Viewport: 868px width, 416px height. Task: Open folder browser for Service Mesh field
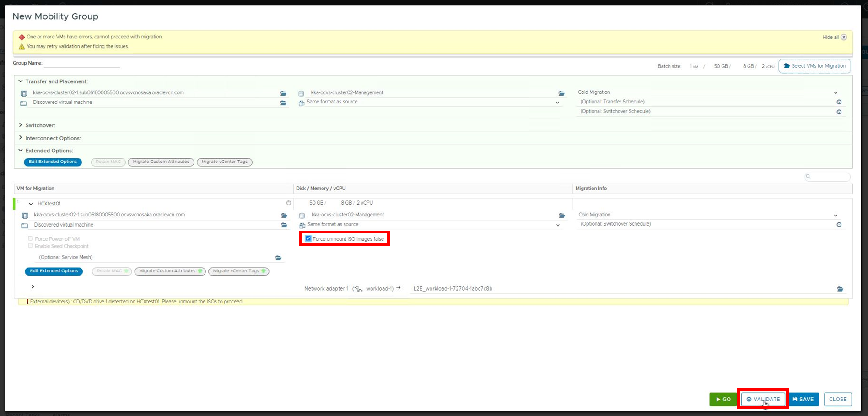[x=278, y=258]
